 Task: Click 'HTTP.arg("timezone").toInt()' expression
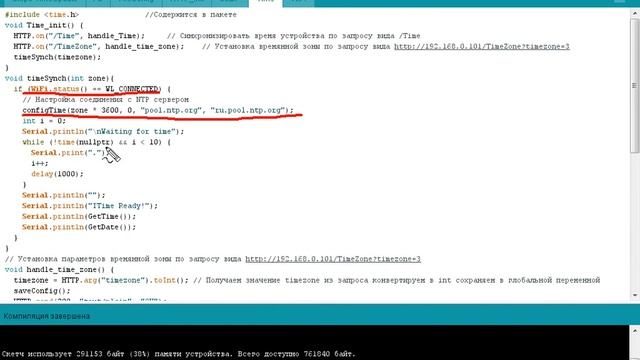(x=124, y=280)
